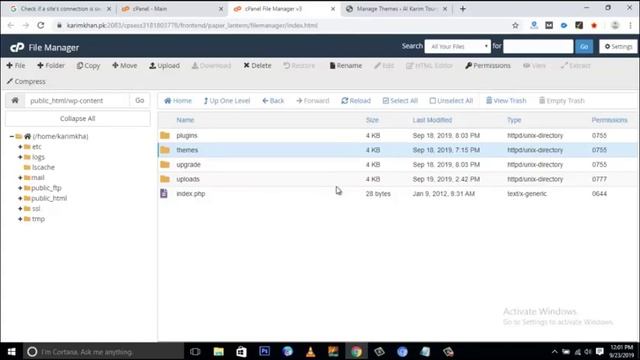Open VLC media player from taskbar
The width and height of the screenshot is (640, 360).
click(x=310, y=351)
